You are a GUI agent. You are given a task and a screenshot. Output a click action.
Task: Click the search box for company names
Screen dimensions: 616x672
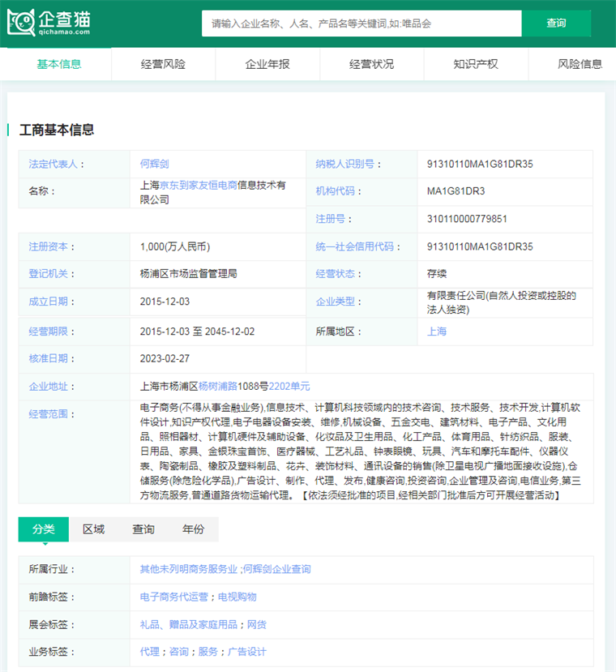tap(361, 24)
